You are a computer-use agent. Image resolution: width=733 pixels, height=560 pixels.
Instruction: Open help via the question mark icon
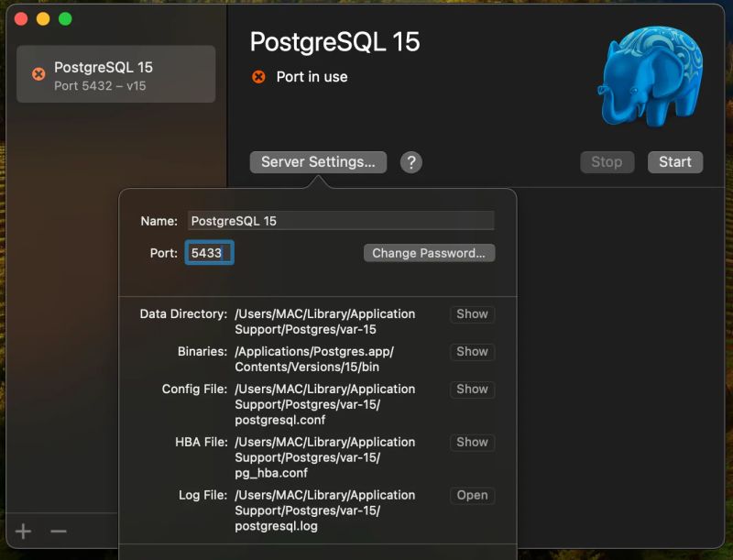(x=410, y=162)
